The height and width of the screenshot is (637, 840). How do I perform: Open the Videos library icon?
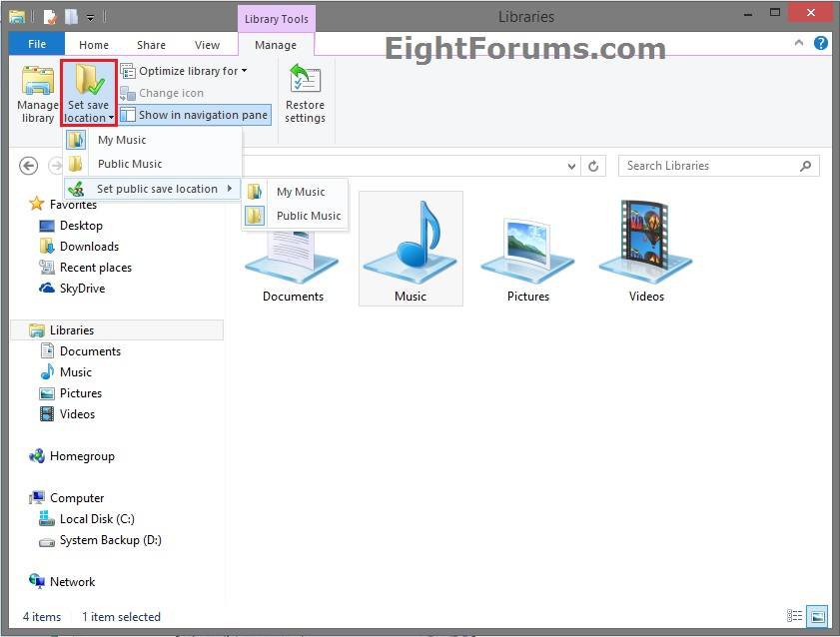click(646, 250)
